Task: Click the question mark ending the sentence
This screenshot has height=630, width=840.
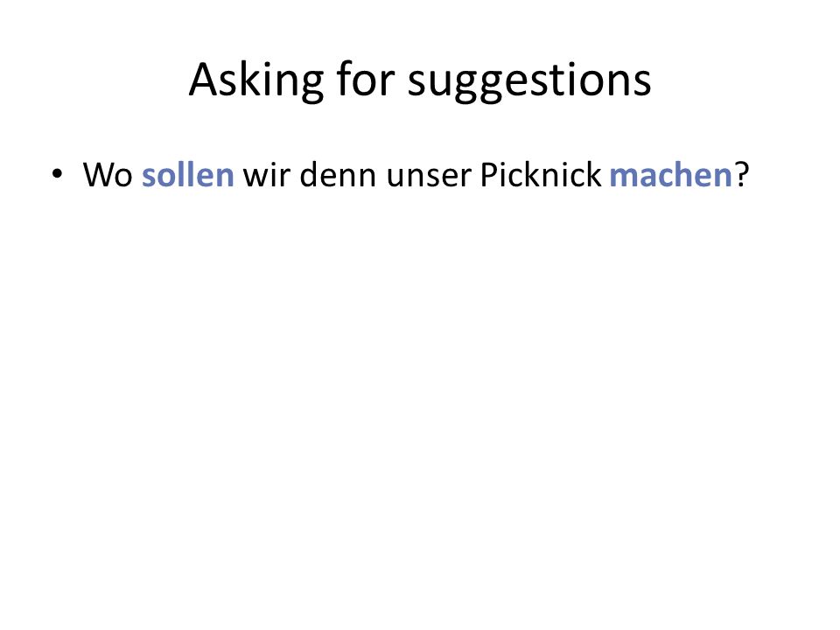Action: 741,175
